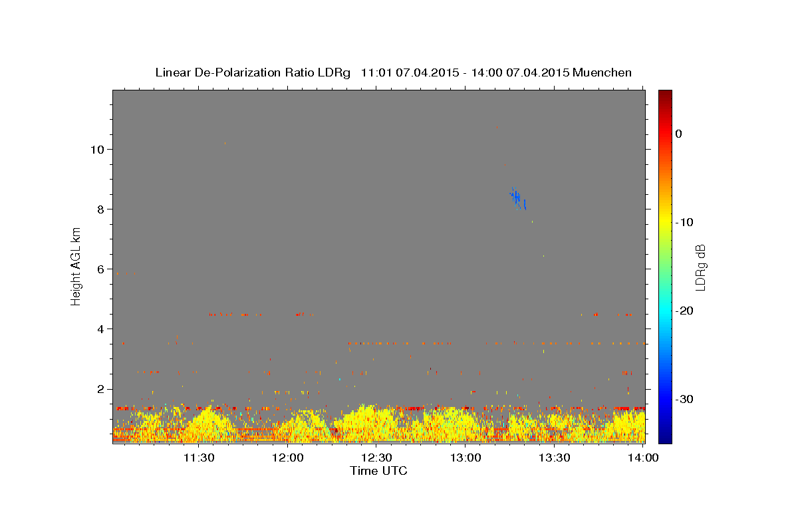Click the height tick label 2
Viewport: 798px width, 532px height.
point(101,389)
